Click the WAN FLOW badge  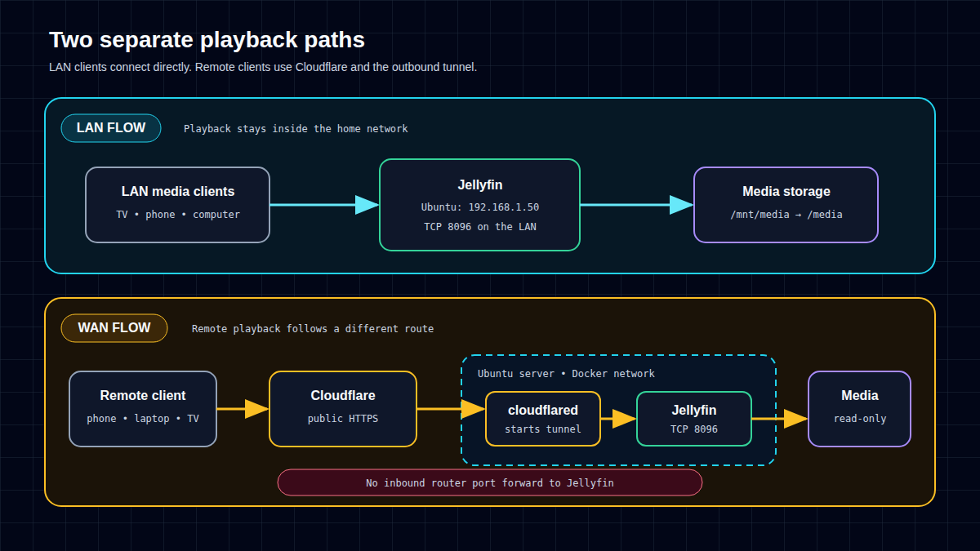click(x=114, y=328)
